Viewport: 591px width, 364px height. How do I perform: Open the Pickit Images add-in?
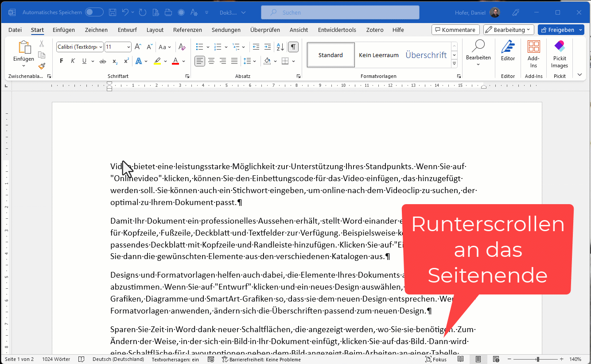click(x=559, y=53)
